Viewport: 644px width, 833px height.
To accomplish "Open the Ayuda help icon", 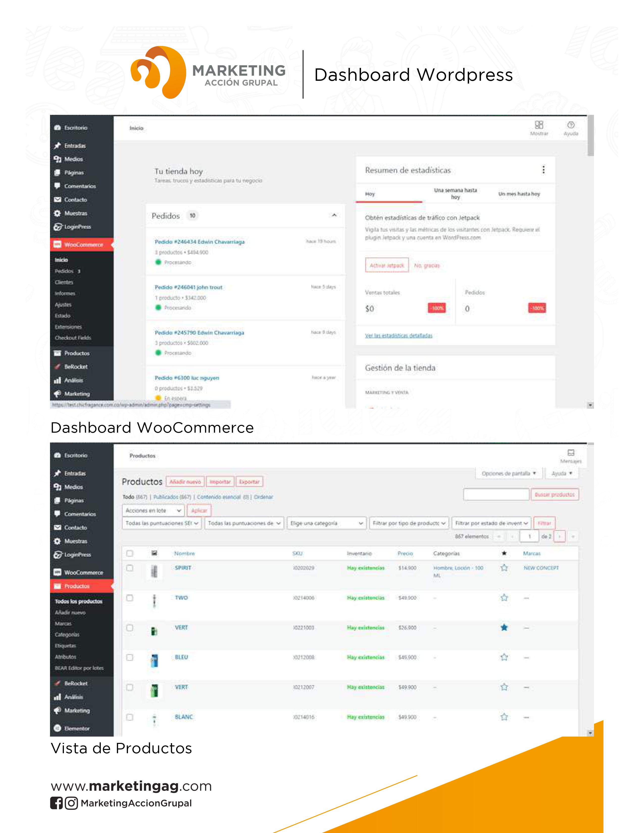I will [571, 125].
